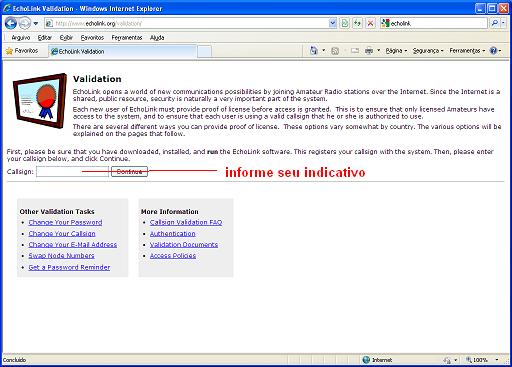Open Access Policies link

(173, 256)
